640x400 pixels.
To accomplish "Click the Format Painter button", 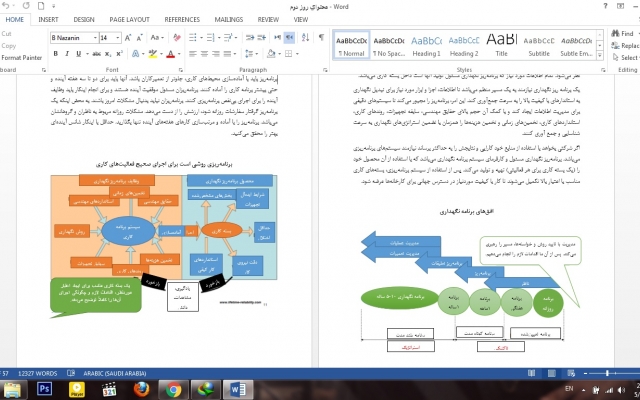I will 21,58.
